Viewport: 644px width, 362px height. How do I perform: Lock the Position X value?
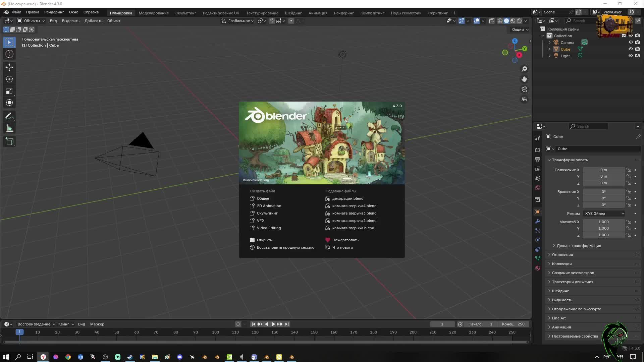click(x=629, y=170)
